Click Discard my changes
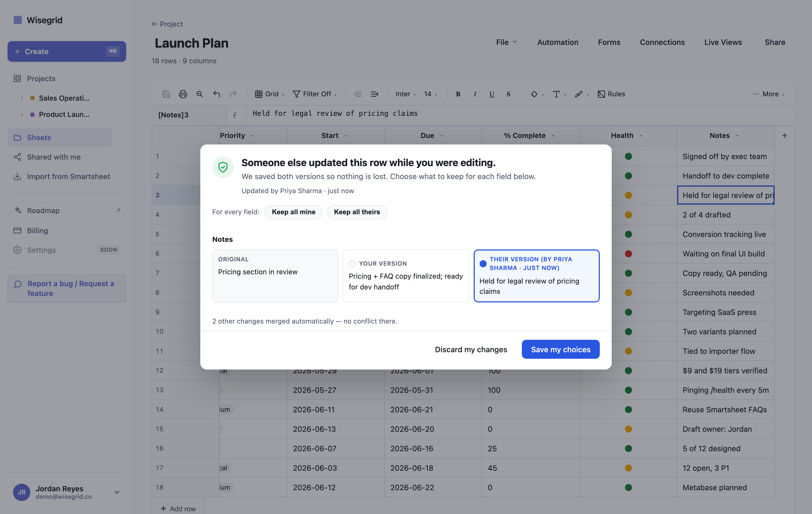812x514 pixels. pos(471,349)
